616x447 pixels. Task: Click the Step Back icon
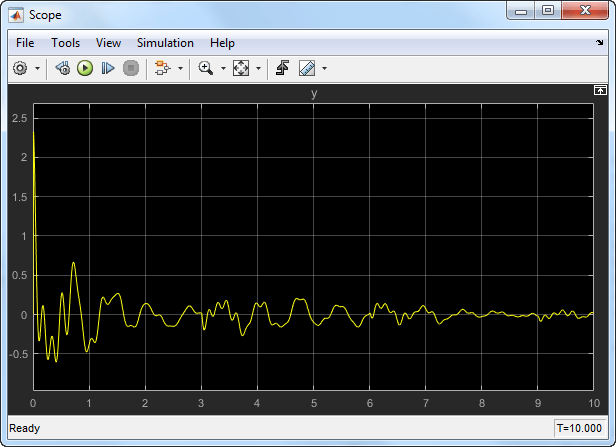pos(62,68)
